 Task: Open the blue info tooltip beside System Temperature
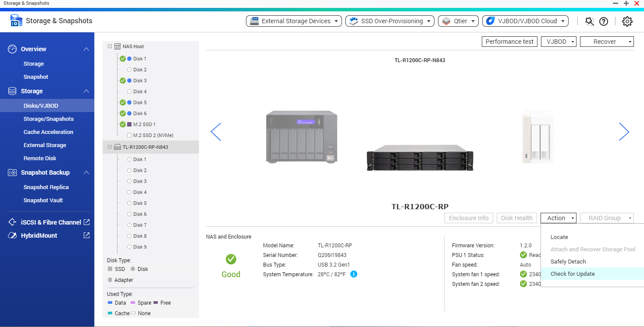(353, 274)
